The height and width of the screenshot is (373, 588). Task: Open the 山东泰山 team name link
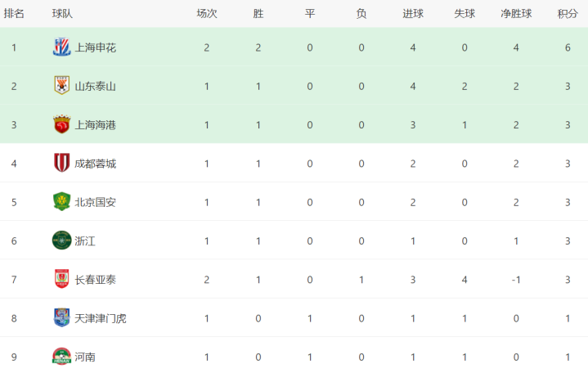96,86
